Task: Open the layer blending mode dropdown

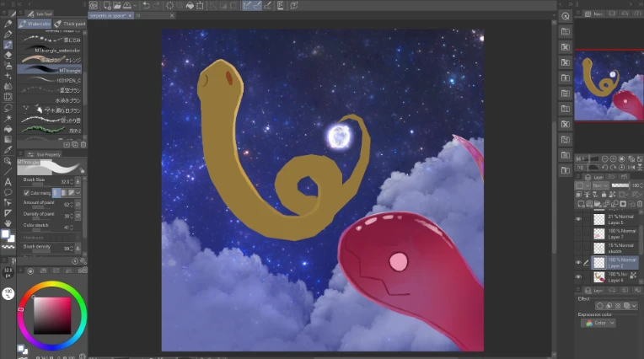Action: [600, 185]
